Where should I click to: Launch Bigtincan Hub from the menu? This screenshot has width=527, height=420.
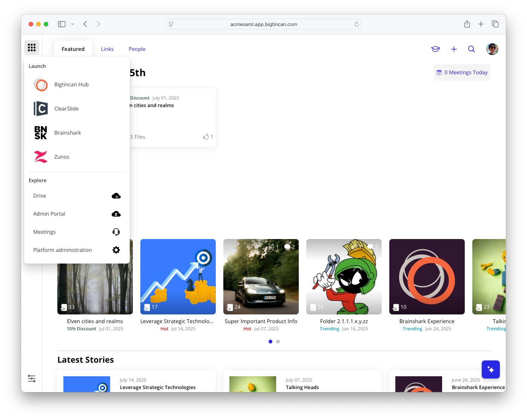(x=71, y=84)
